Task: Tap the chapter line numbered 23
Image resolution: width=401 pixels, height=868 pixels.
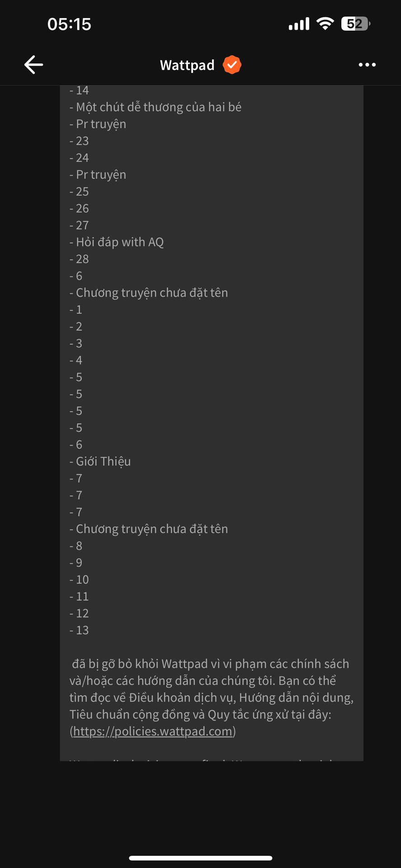Action: pos(79,141)
